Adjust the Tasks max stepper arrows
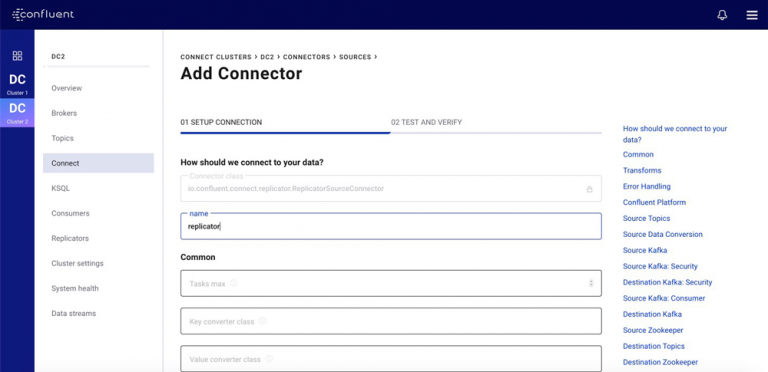This screenshot has width=768, height=372. pyautogui.click(x=591, y=283)
